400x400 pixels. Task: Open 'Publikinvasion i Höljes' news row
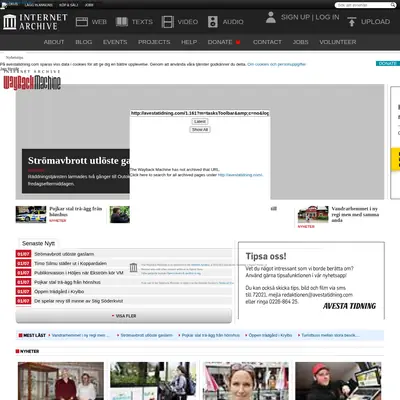[x=79, y=273]
